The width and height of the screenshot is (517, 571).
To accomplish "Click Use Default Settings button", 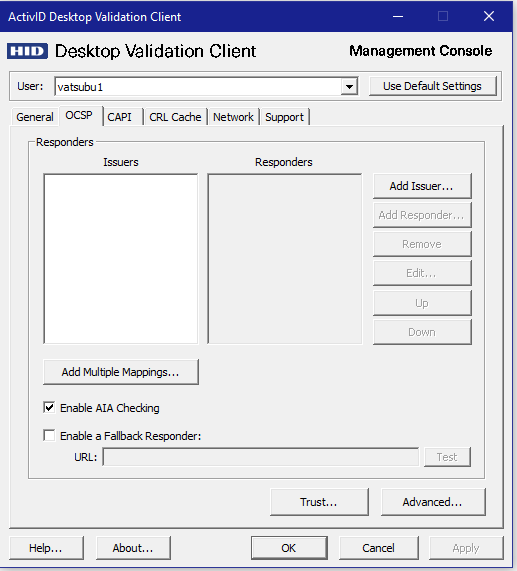I will [433, 86].
